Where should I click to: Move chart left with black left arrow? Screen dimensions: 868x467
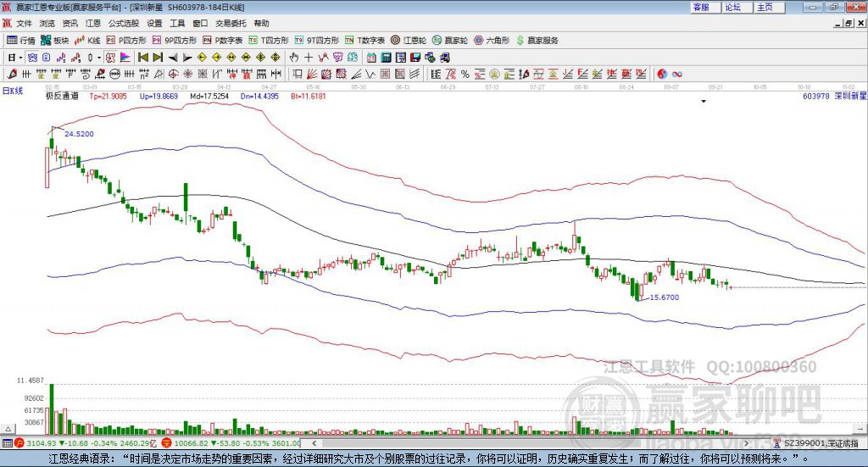click(x=173, y=58)
